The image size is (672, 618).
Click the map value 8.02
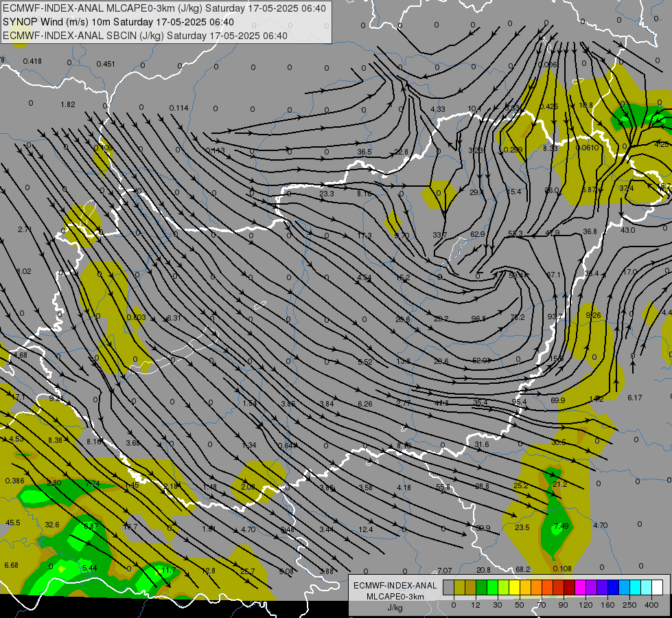click(24, 271)
